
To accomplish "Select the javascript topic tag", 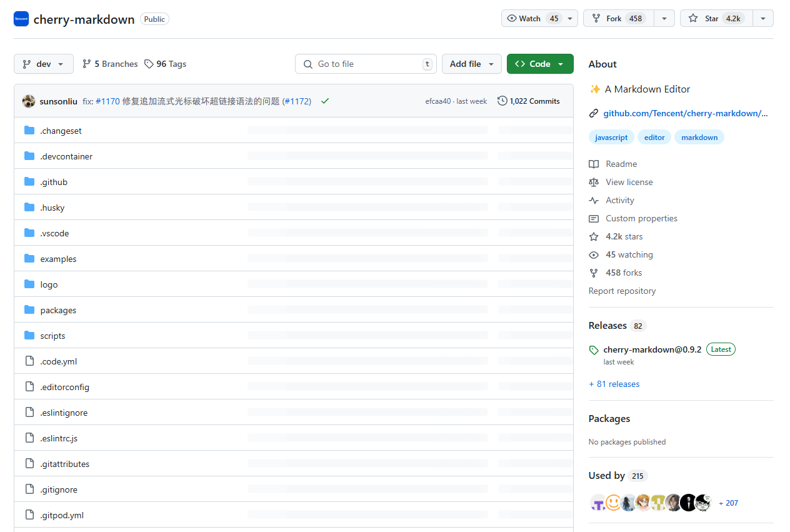I will 611,137.
